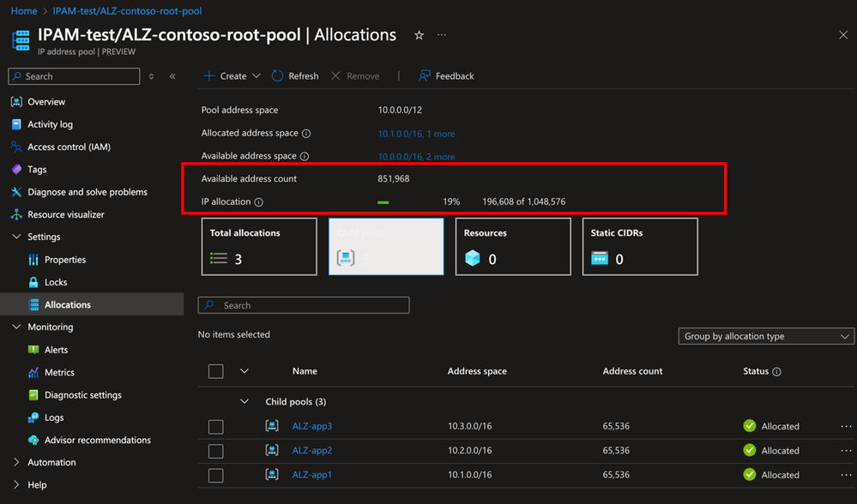Click the Properties icon under Settings
Image resolution: width=857 pixels, height=504 pixels.
[x=33, y=260]
